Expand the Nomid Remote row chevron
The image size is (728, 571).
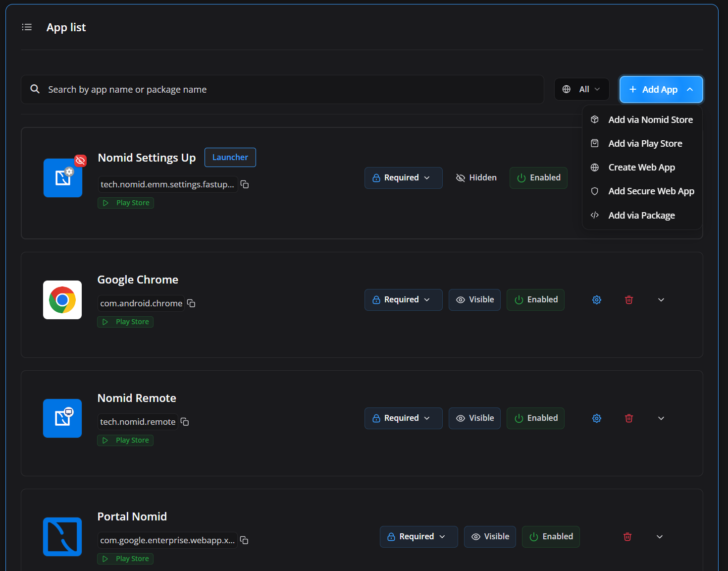(x=661, y=418)
